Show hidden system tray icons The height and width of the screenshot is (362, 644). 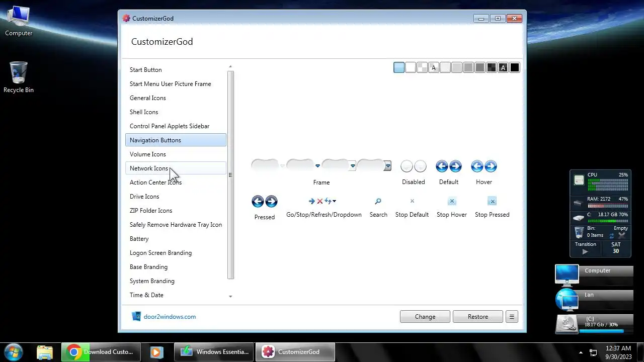(x=581, y=352)
